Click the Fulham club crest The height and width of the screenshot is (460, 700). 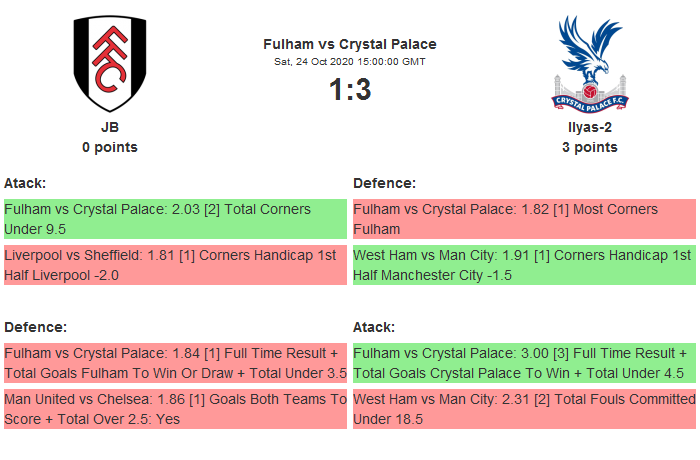110,63
